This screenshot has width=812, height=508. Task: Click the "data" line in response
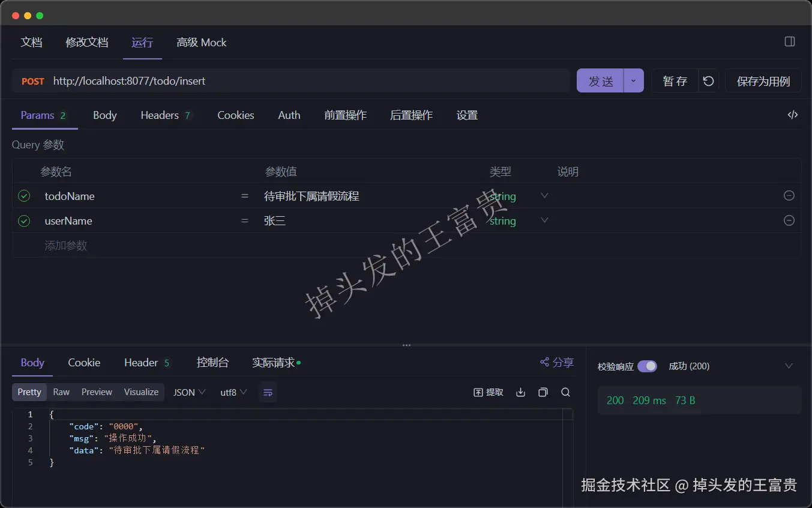point(137,450)
